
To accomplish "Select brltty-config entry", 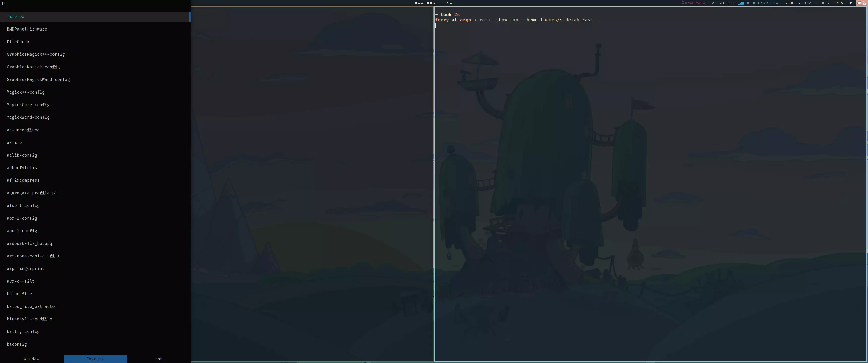I will click(95, 332).
